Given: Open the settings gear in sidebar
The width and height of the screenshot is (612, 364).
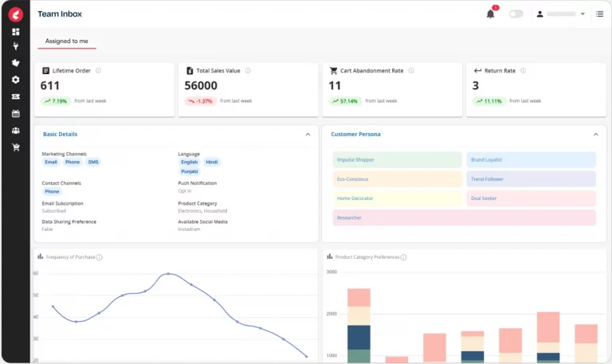Looking at the screenshot, I should (16, 80).
